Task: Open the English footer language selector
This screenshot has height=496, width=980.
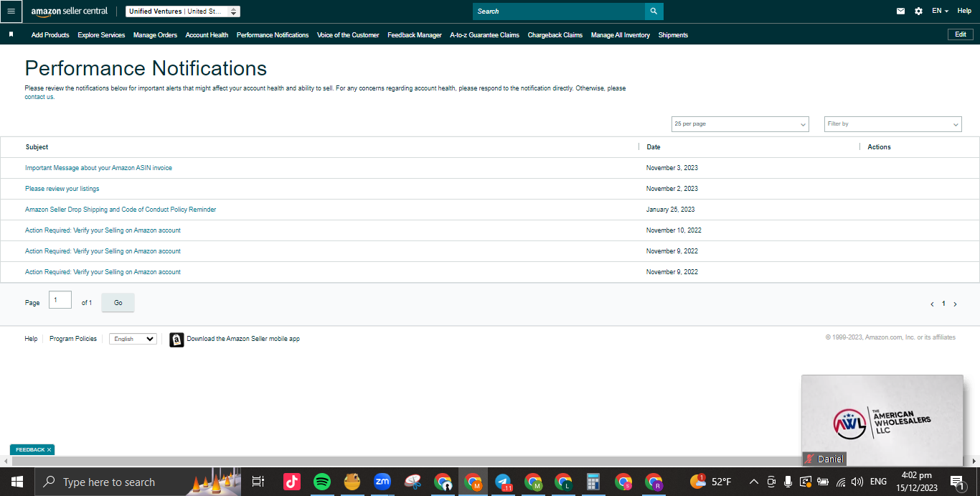Action: point(133,339)
